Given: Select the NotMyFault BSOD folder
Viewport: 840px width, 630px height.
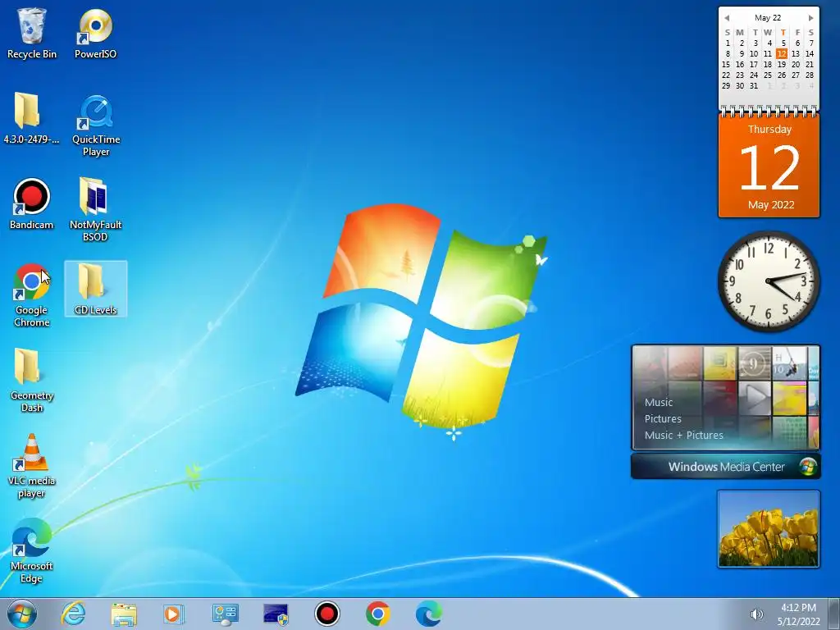Looking at the screenshot, I should pos(95,209).
